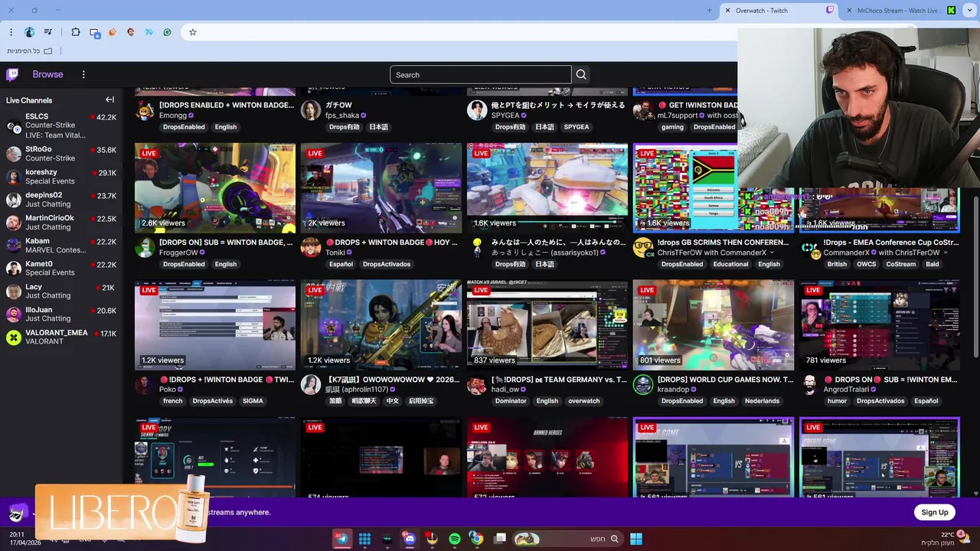Select MartinCirioOk in Live Channels list

(x=61, y=223)
